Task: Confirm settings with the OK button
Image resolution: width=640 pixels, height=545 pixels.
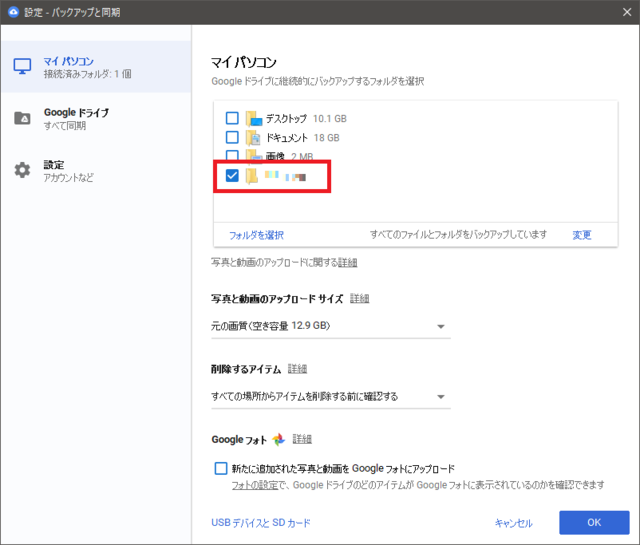Action: click(x=594, y=523)
